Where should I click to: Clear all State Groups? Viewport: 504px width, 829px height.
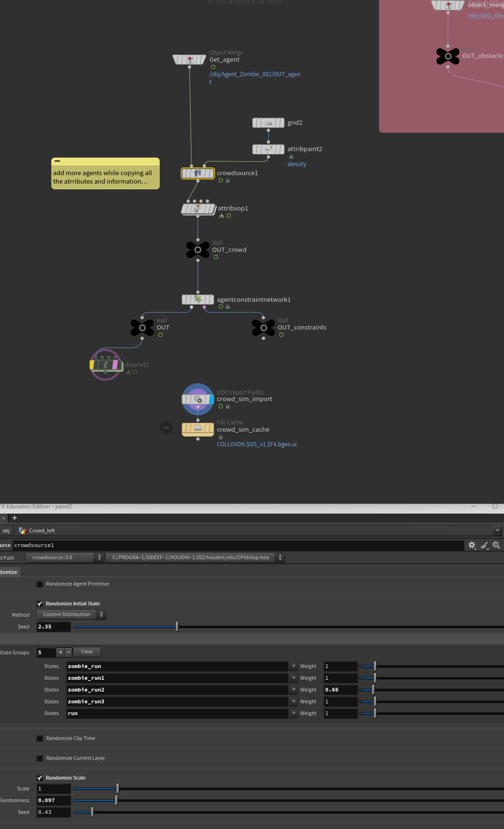point(87,652)
